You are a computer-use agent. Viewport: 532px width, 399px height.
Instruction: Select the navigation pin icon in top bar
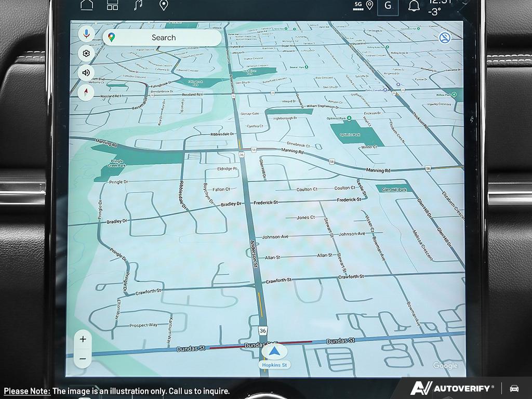(x=164, y=5)
